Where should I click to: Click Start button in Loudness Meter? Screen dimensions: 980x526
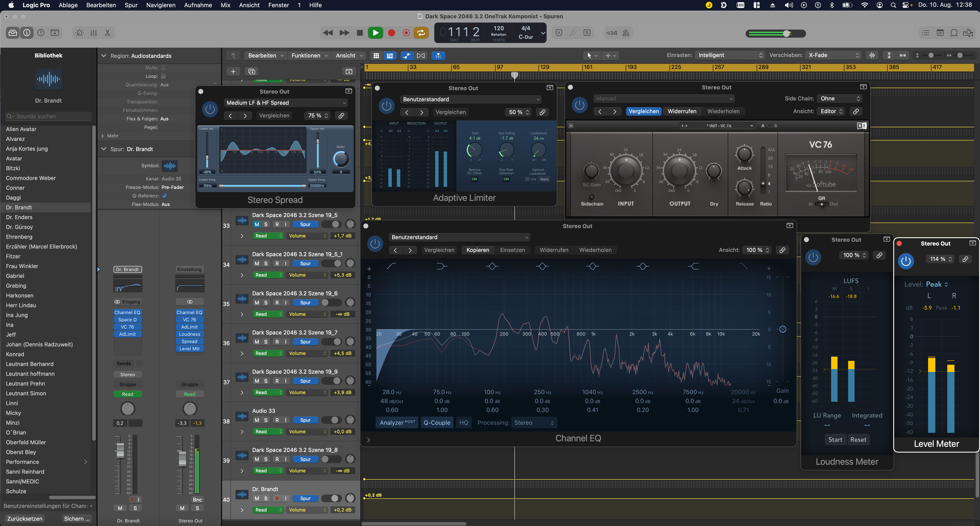(x=835, y=440)
